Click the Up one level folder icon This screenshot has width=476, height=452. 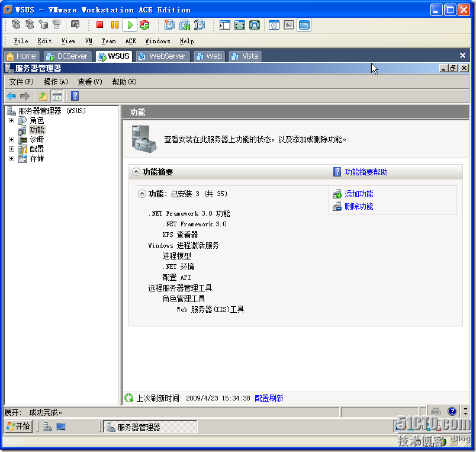click(43, 97)
